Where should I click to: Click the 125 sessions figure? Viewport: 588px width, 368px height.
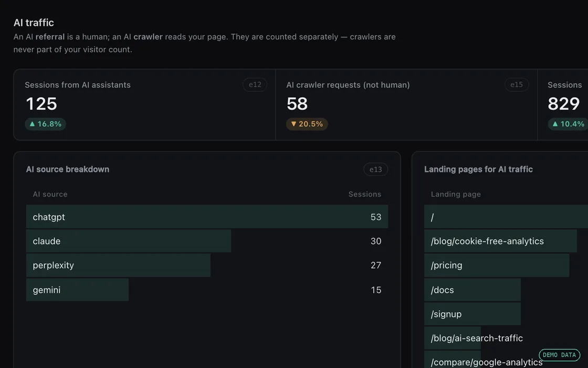[41, 104]
